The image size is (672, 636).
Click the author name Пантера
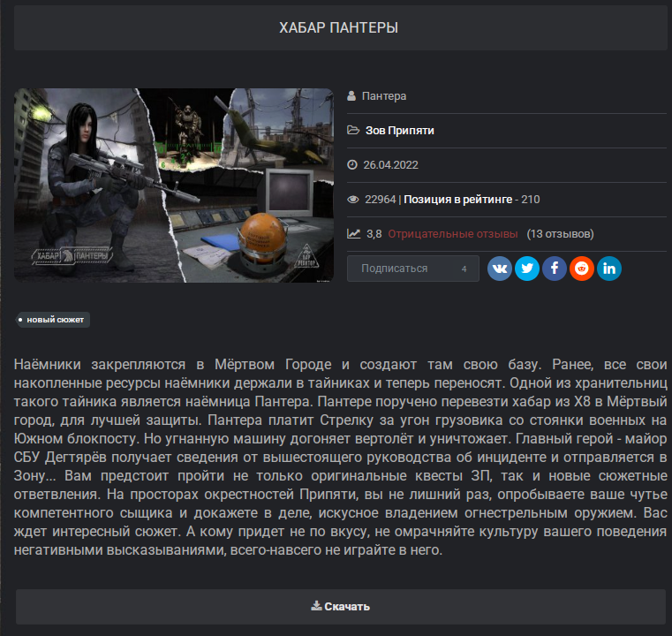coord(384,96)
